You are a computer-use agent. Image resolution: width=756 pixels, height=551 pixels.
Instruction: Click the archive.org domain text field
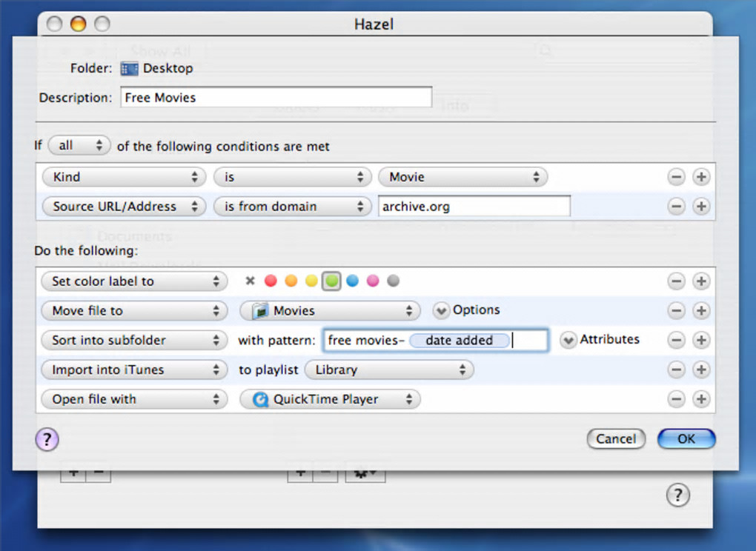[474, 206]
